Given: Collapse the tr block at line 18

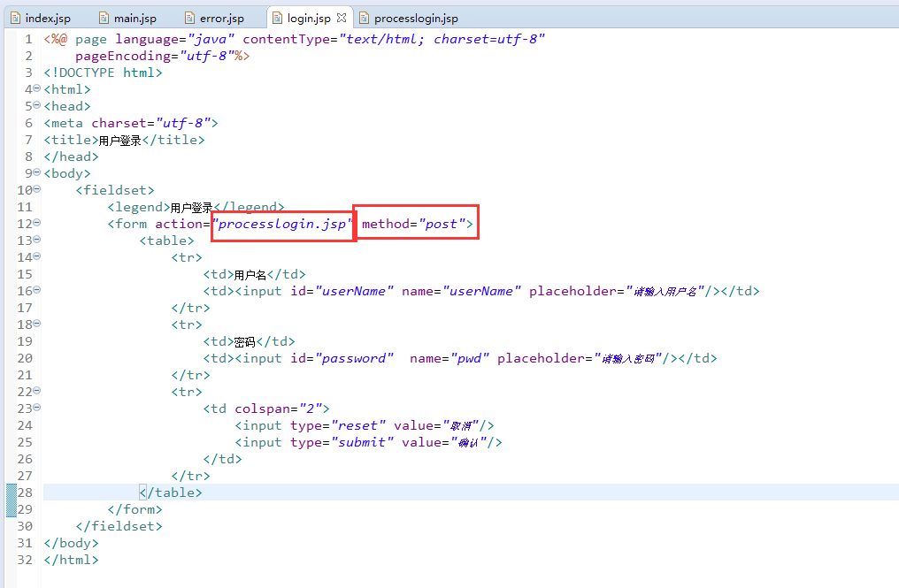Looking at the screenshot, I should pyautogui.click(x=36, y=324).
